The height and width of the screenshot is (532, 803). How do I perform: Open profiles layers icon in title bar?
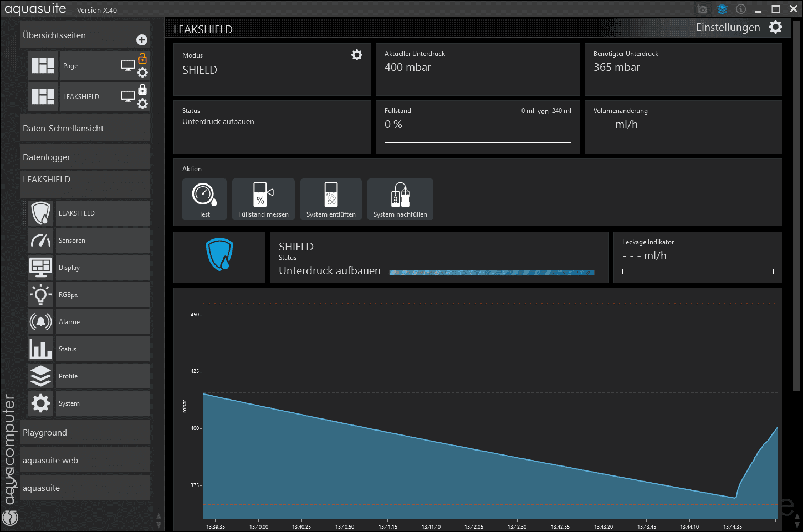point(722,9)
